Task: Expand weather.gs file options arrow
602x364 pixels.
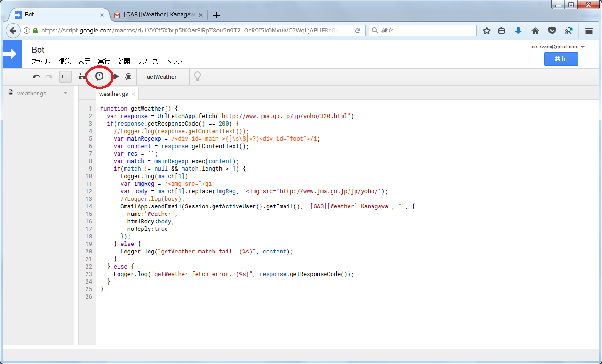Action: coord(66,93)
